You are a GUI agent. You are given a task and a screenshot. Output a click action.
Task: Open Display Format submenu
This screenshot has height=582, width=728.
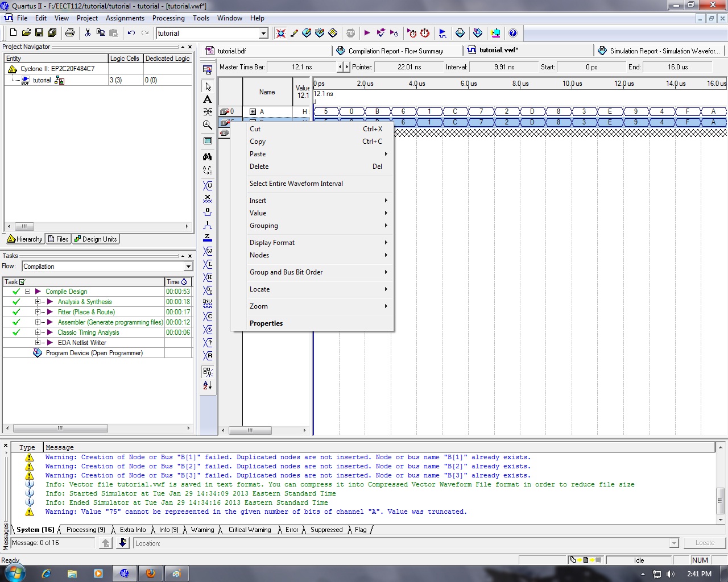pyautogui.click(x=312, y=243)
